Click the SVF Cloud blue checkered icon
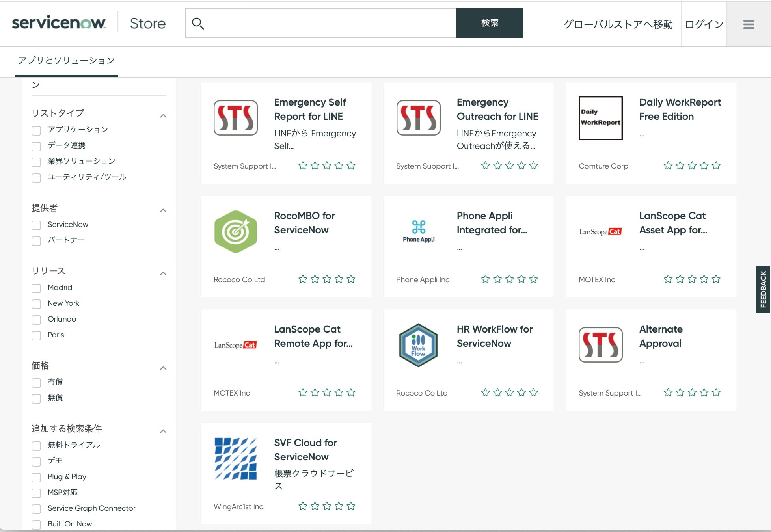771x532 pixels. [x=236, y=459]
